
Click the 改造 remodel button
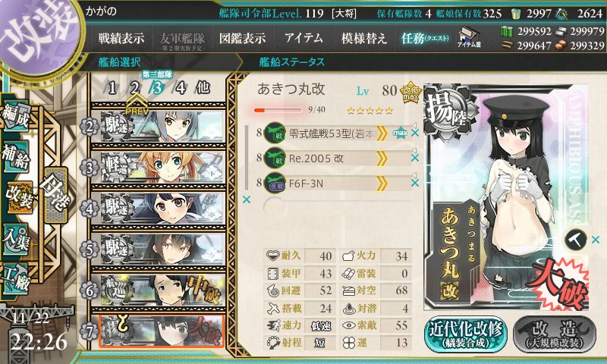[555, 334]
